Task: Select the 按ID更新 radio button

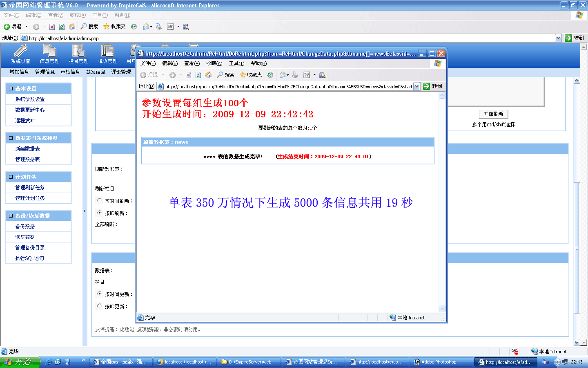Action: tap(100, 306)
